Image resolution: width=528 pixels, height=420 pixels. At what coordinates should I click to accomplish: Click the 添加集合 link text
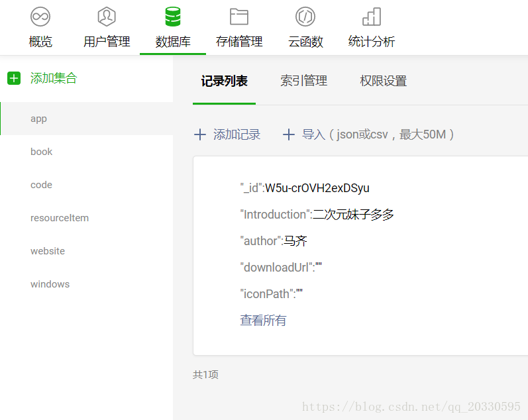[x=54, y=78]
